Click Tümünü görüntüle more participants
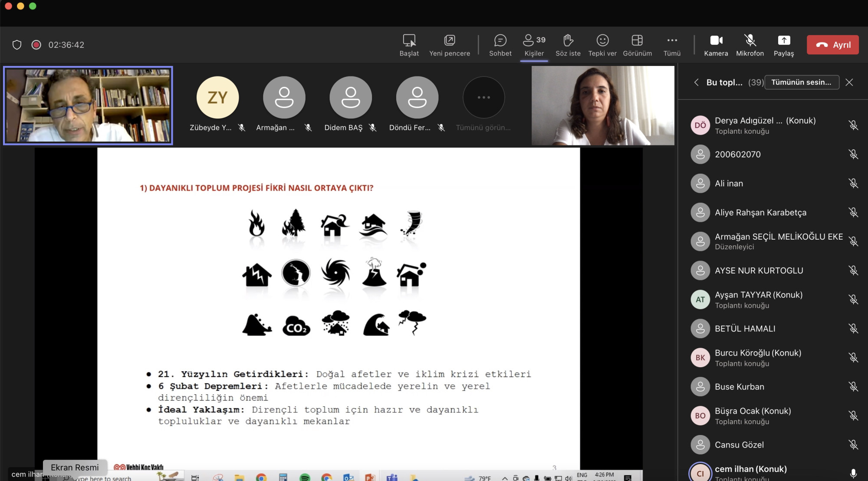 tap(483, 97)
